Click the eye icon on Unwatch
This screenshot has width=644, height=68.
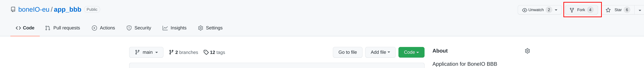pyautogui.click(x=525, y=10)
